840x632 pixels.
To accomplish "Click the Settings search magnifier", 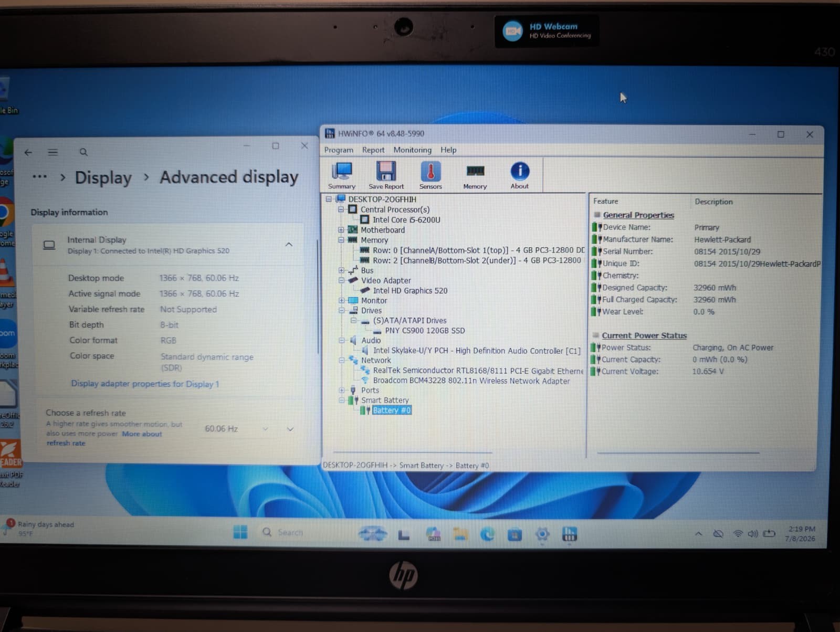I will pyautogui.click(x=83, y=152).
